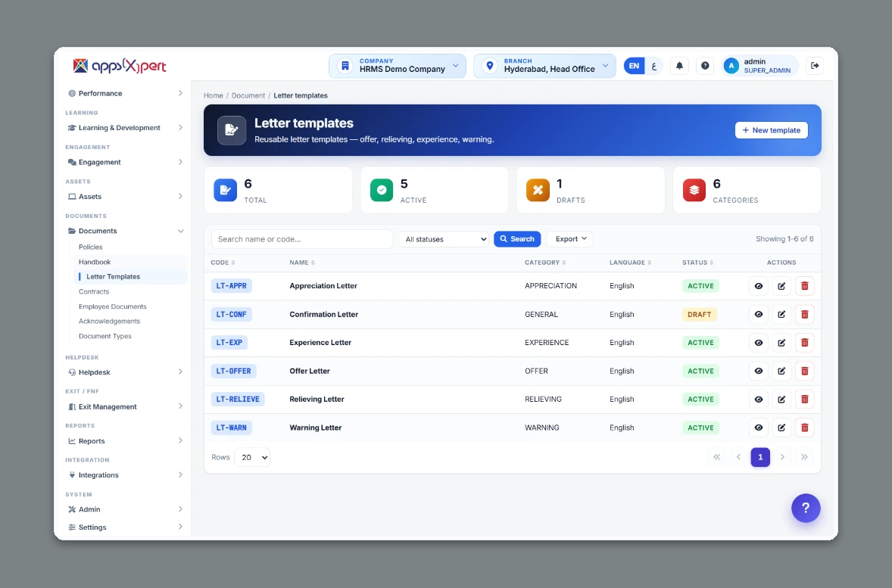View the Experience Letter with eye icon
The height and width of the screenshot is (588, 892).
click(x=759, y=343)
